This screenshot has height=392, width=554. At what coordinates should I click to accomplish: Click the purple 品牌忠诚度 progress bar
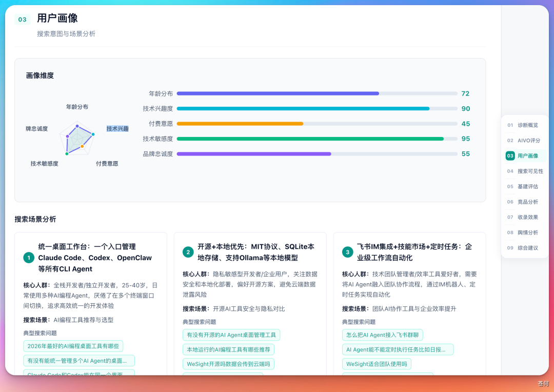(317, 154)
